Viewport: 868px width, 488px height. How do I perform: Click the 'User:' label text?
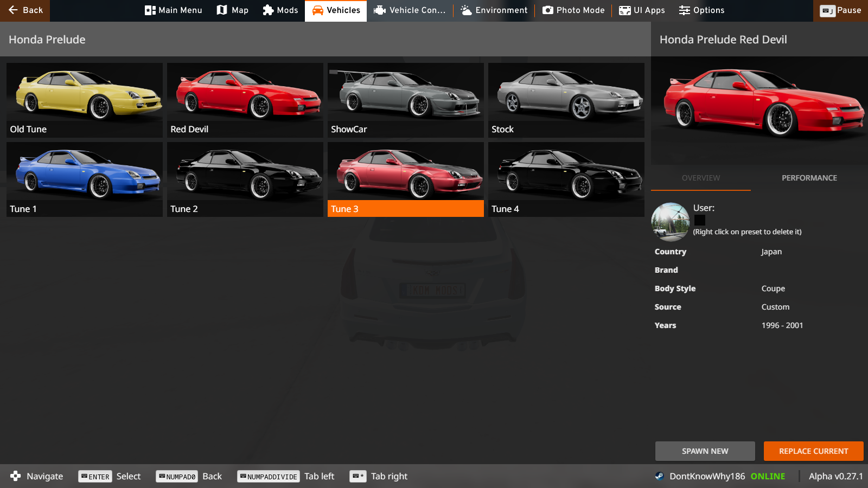pos(704,208)
